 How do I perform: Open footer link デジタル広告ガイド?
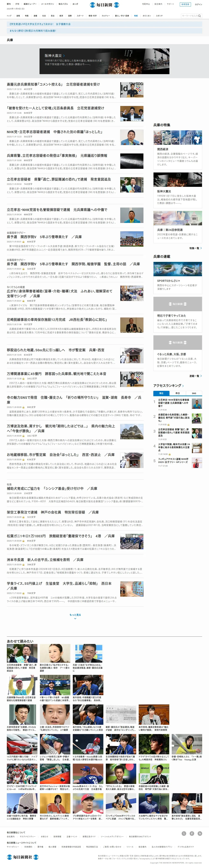(186, 847)
